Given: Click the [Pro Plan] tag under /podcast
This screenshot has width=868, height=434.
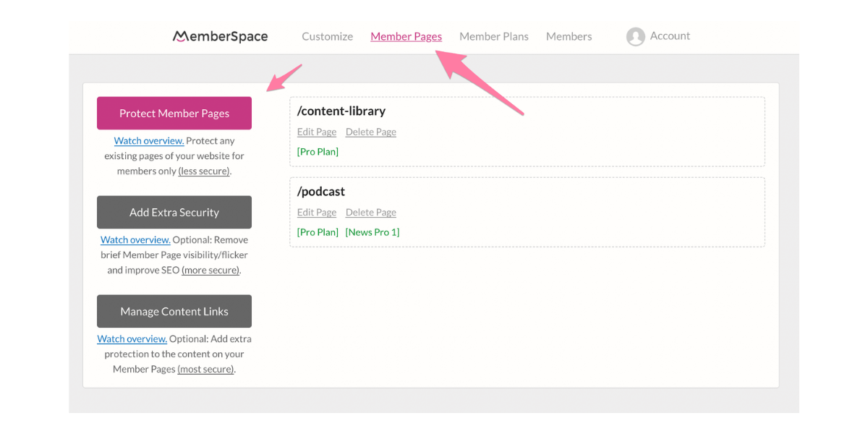Looking at the screenshot, I should [x=318, y=232].
